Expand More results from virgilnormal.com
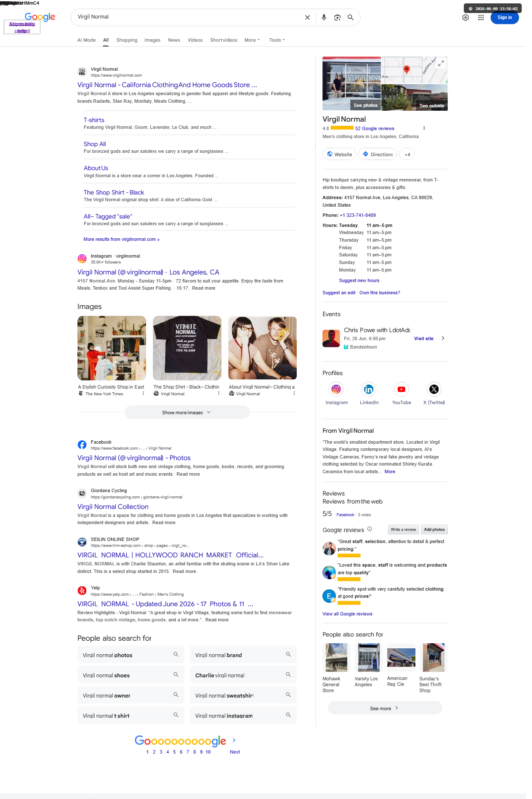 pyautogui.click(x=121, y=239)
